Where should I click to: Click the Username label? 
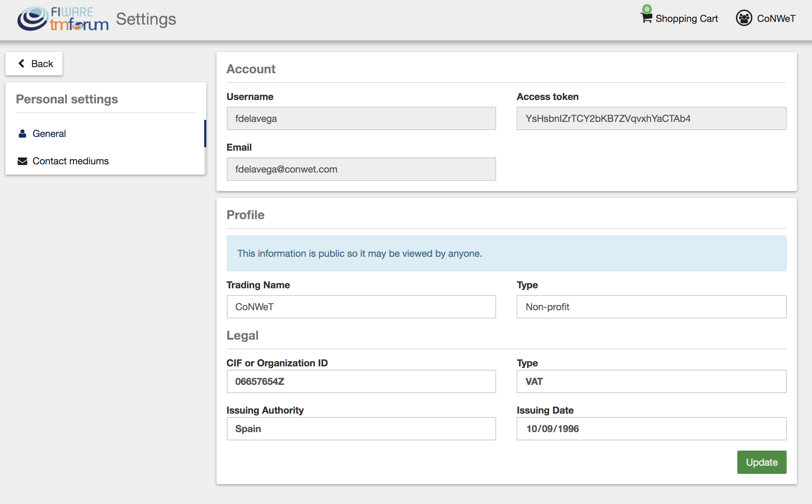pos(250,97)
